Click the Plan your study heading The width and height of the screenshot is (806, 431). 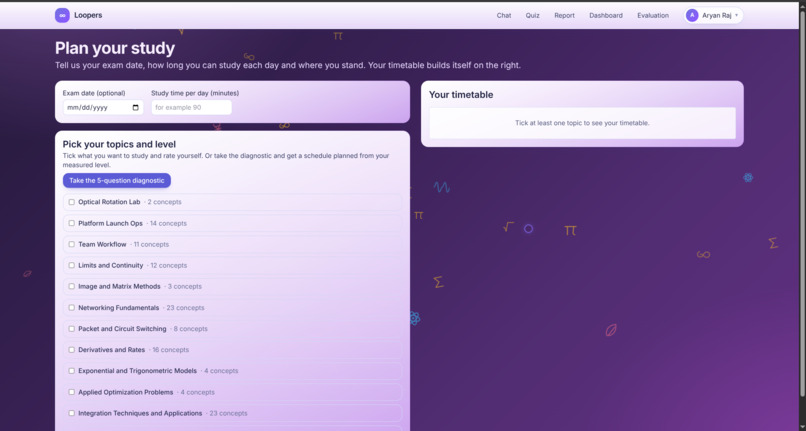pos(115,48)
